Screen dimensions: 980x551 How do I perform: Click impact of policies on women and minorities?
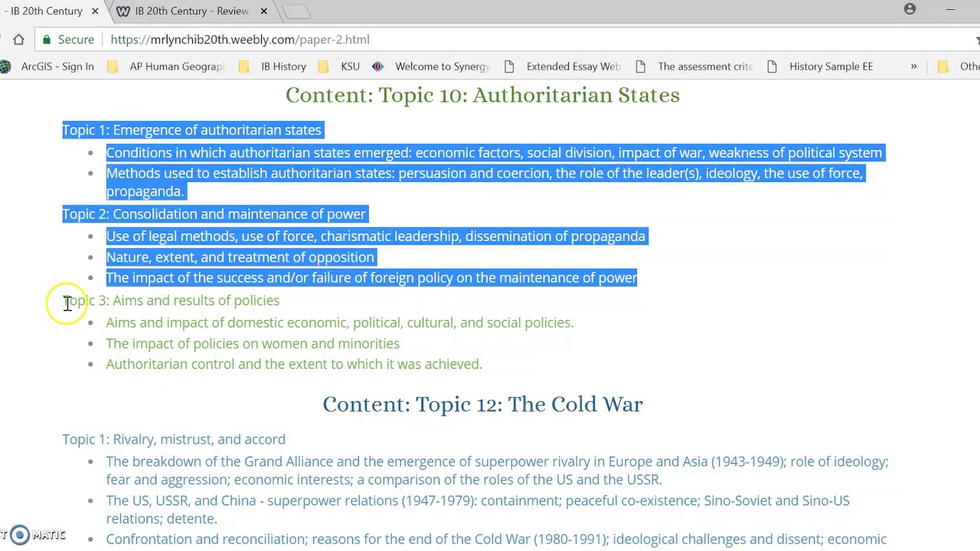coord(253,344)
